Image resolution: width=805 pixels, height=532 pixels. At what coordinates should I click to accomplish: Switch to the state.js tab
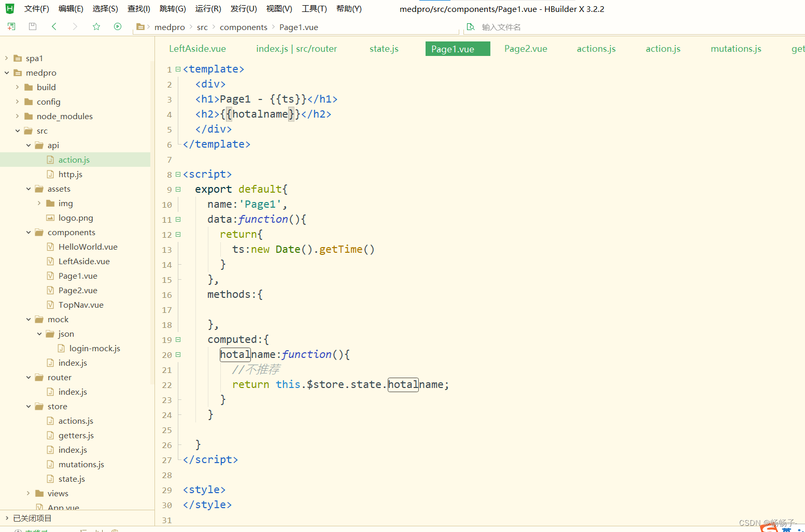pyautogui.click(x=384, y=49)
